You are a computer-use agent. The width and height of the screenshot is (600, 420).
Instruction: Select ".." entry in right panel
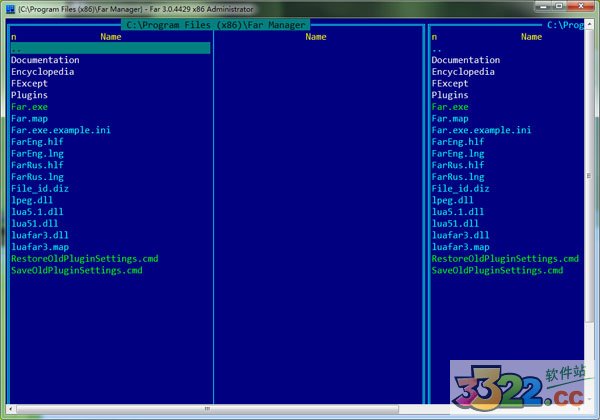[436, 49]
